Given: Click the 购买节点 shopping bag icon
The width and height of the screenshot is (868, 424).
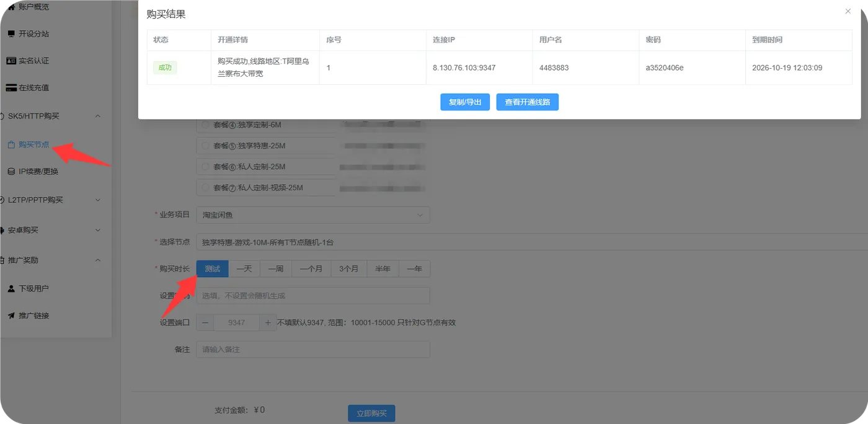Looking at the screenshot, I should (11, 144).
